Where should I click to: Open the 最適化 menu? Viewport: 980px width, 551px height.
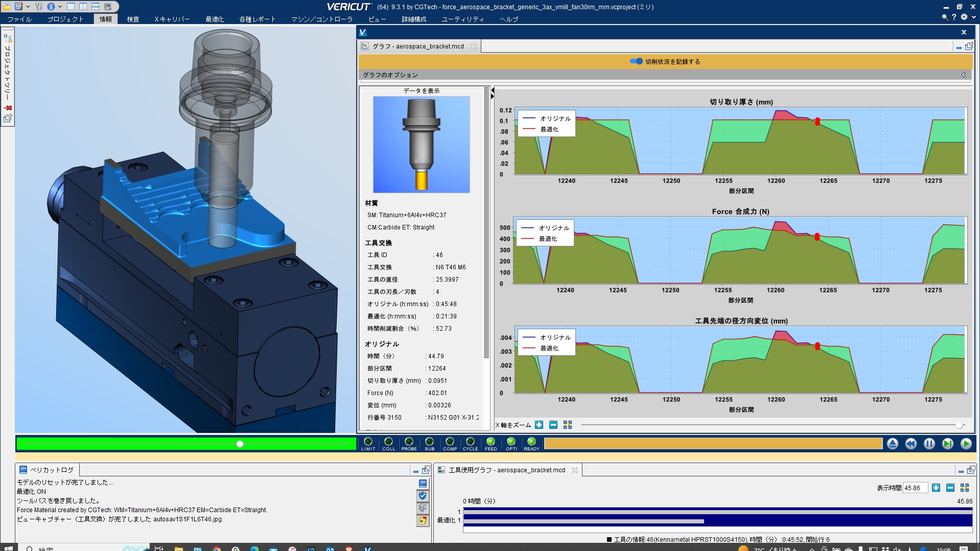[x=215, y=19]
